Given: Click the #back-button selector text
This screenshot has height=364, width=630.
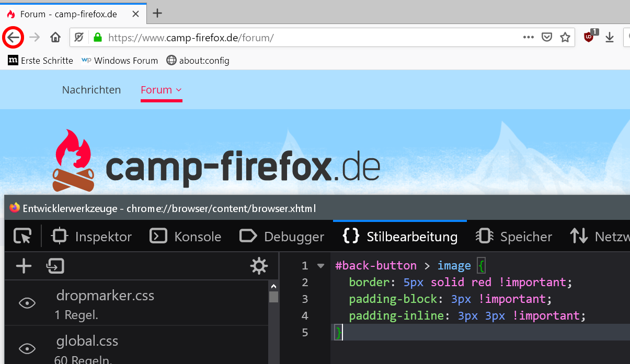Looking at the screenshot, I should 376,266.
